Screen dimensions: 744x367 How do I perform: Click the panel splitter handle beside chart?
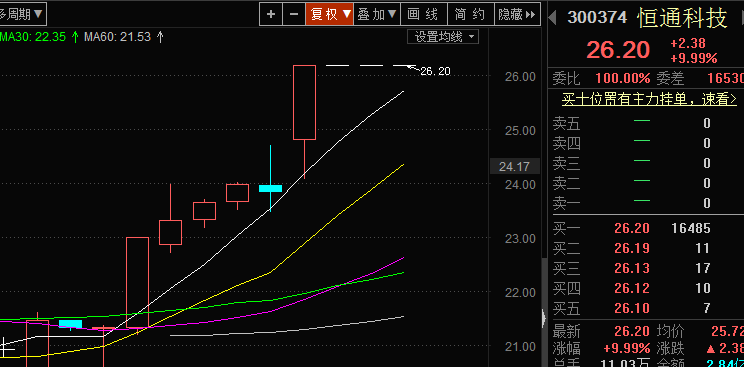point(544,317)
